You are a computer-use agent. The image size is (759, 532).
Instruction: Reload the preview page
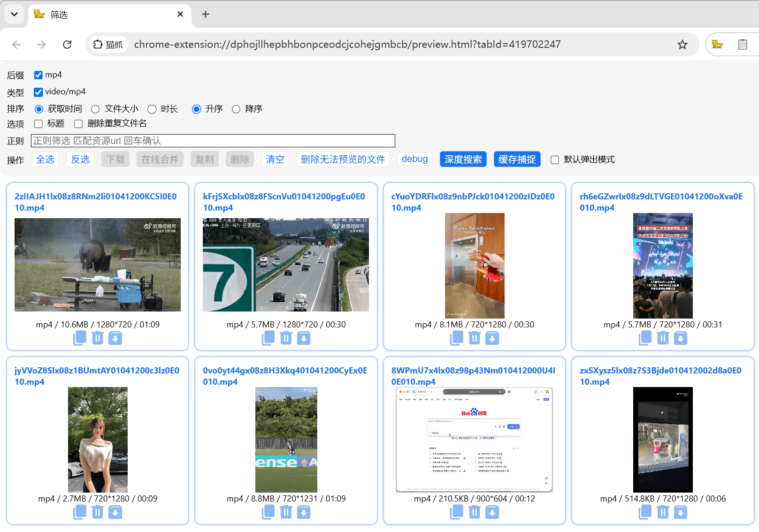(67, 45)
